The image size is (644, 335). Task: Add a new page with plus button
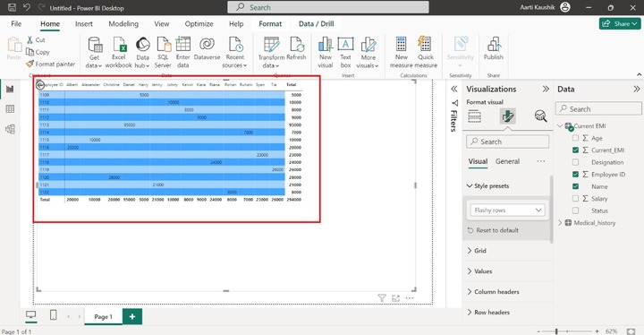point(132,316)
